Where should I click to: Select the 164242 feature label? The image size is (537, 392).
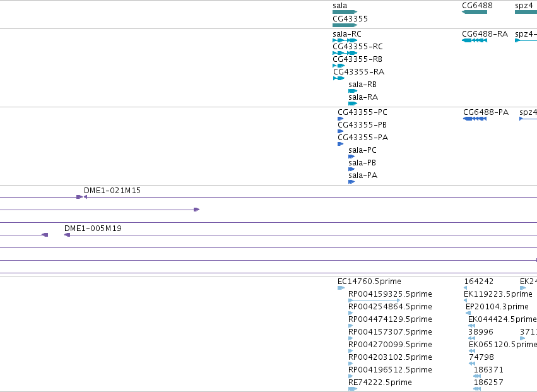[479, 282]
